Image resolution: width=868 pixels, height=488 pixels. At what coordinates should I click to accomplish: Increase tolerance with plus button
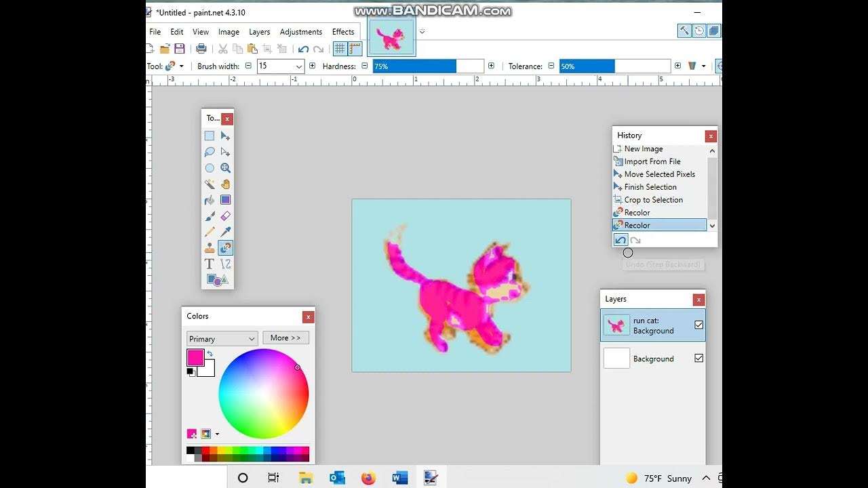tap(677, 66)
